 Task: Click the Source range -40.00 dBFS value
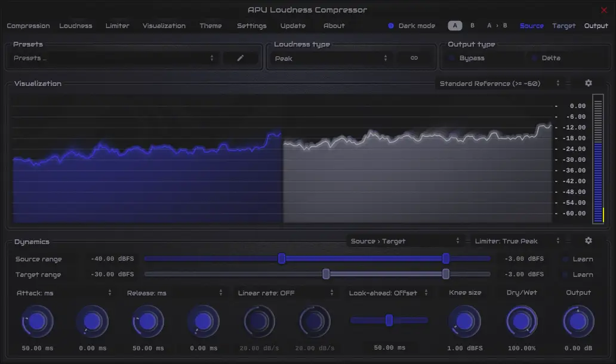tap(112, 259)
